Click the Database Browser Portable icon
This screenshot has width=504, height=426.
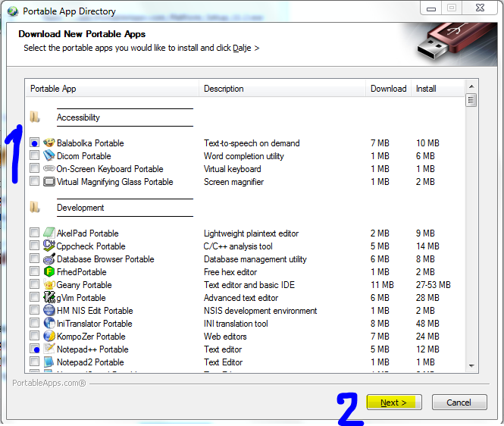49,258
